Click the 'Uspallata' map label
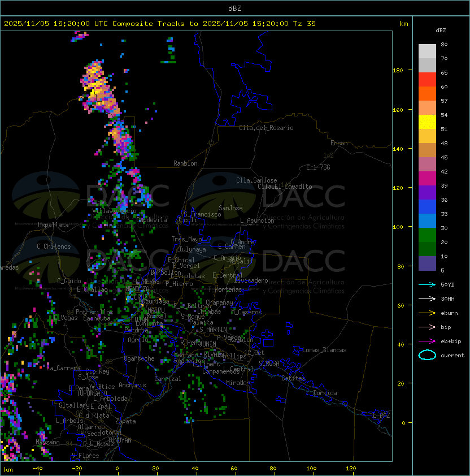The image size is (470, 476). 53,225
